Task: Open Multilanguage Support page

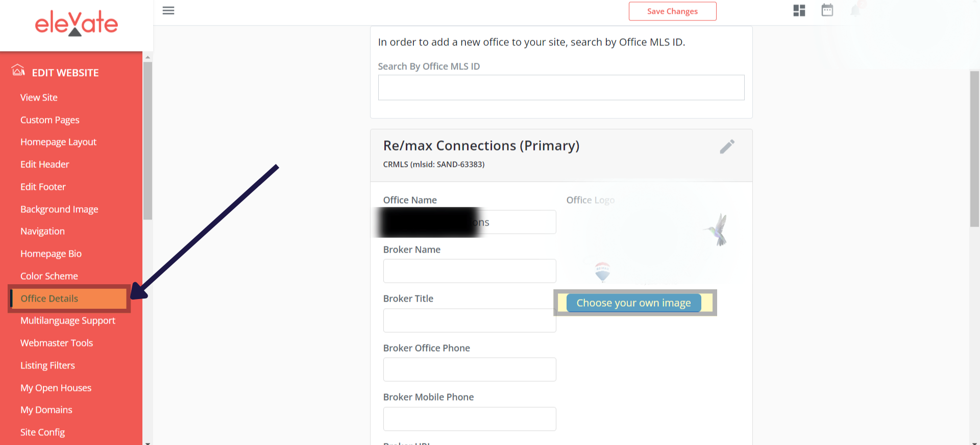Action: (68, 320)
